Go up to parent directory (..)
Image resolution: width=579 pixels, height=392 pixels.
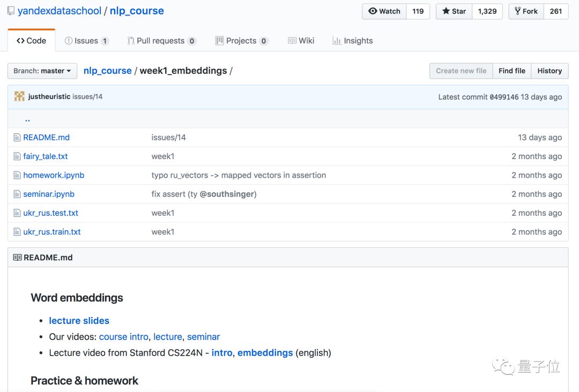click(x=27, y=119)
